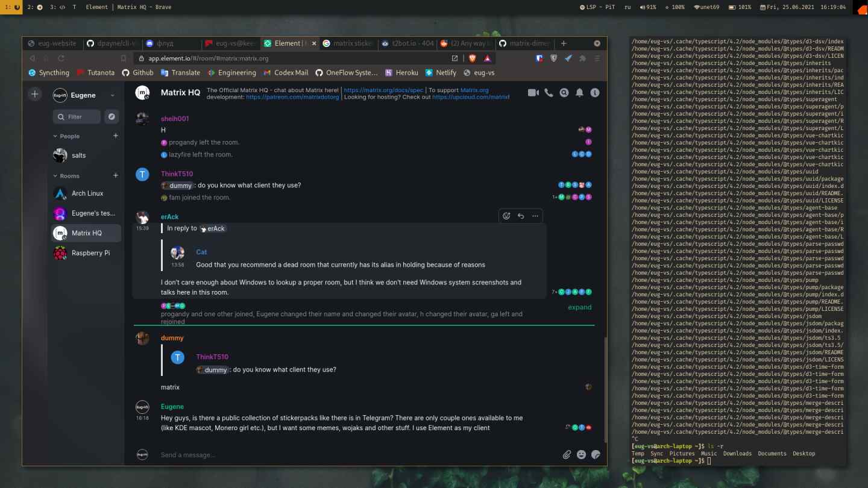The height and width of the screenshot is (488, 868).
Task: Open room notification settings via the bell
Action: pyautogui.click(x=579, y=92)
